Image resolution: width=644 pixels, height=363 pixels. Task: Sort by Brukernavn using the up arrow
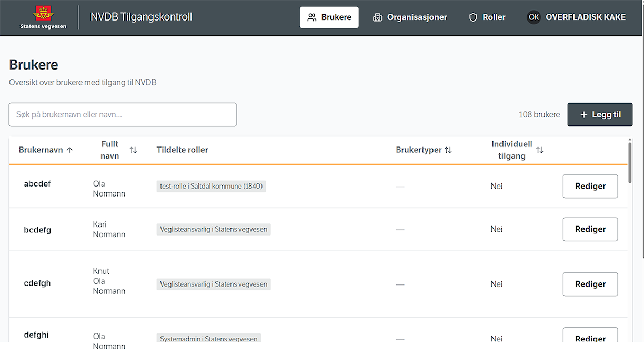[x=69, y=150]
